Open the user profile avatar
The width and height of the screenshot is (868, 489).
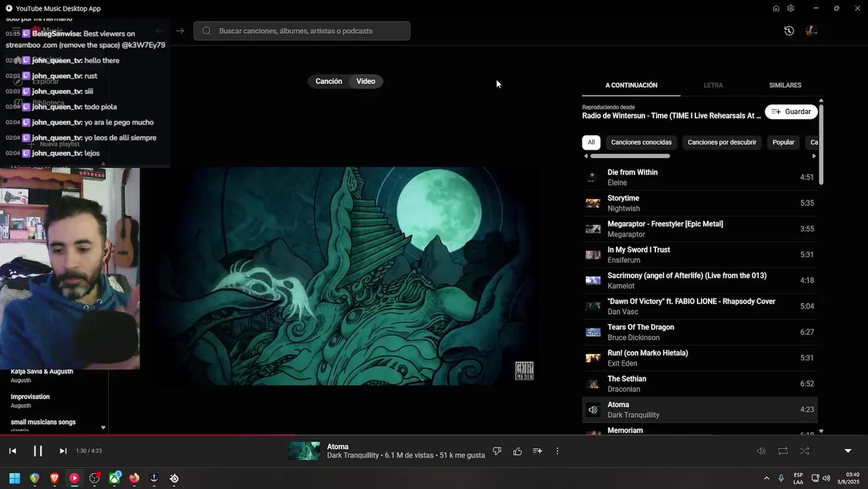point(811,31)
